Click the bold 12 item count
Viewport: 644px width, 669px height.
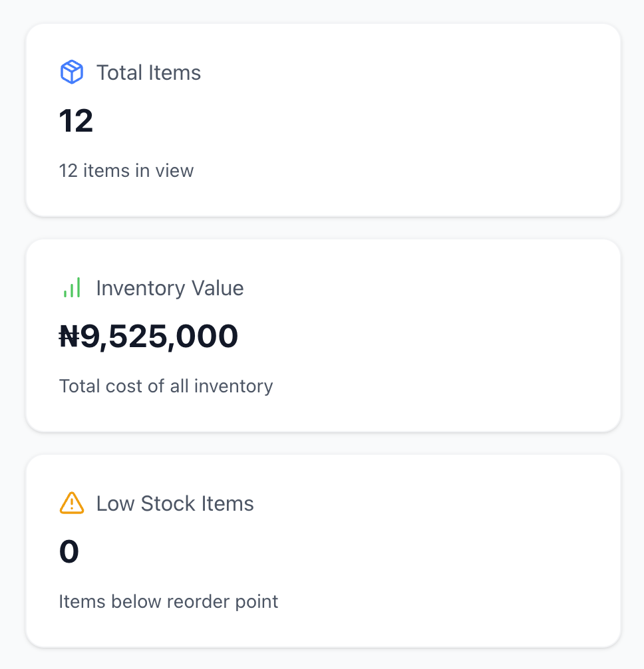pos(76,121)
